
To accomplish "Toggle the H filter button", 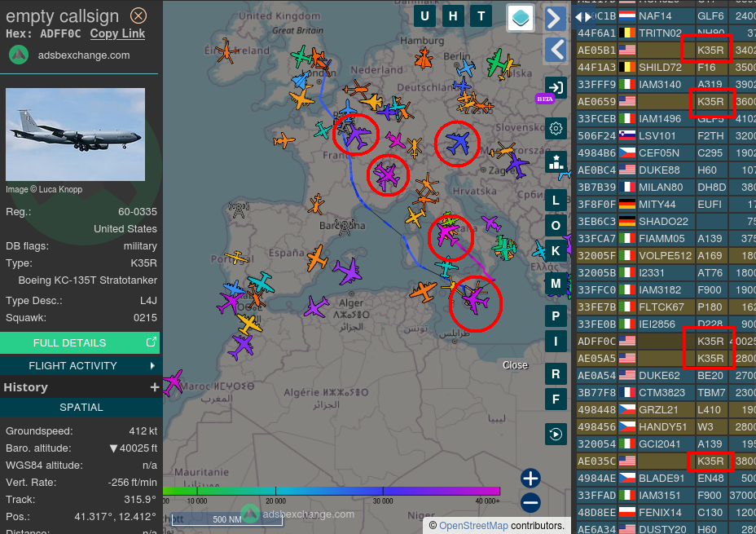I will click(x=453, y=16).
